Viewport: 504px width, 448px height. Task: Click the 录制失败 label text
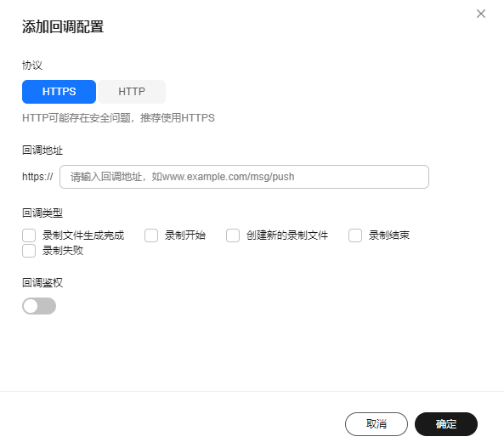tap(63, 251)
